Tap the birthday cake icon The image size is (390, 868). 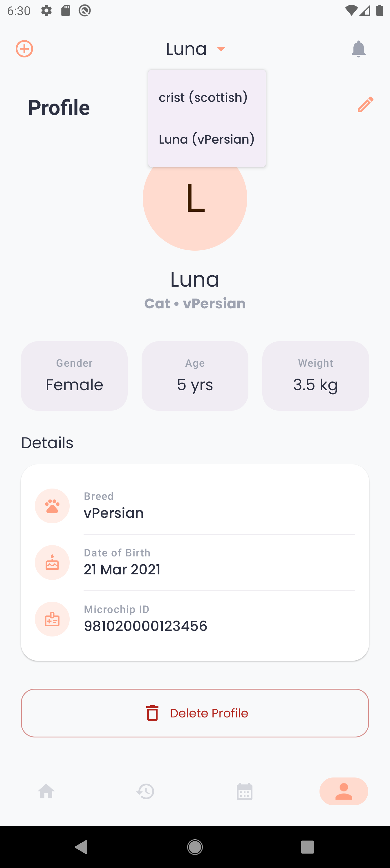coord(52,563)
